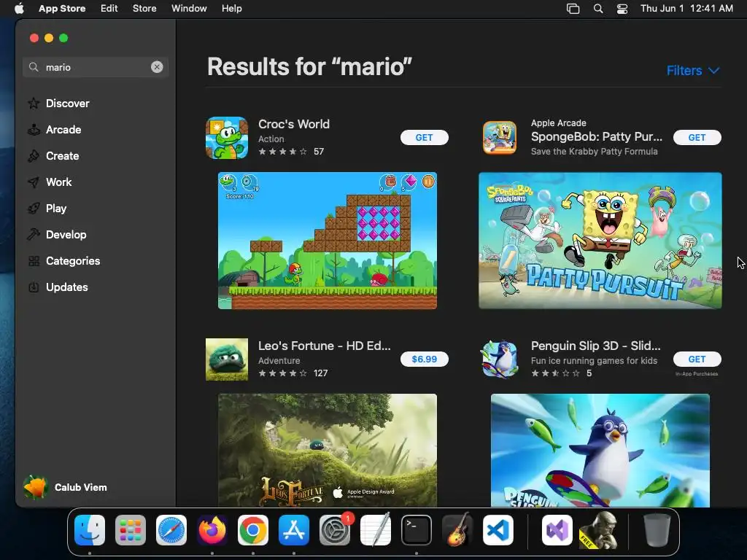The width and height of the screenshot is (747, 560).
Task: Launch GarageBand from the Dock
Action: (x=457, y=529)
